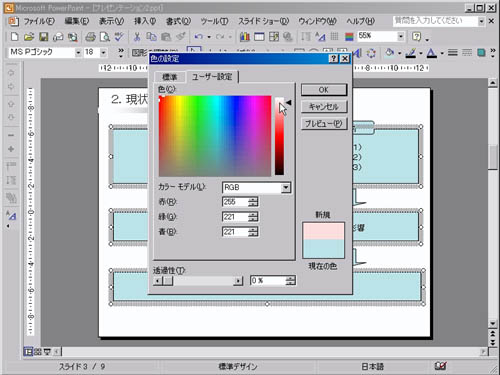Click the Shadow Style square icon
500x375 pixels.
pyautogui.click(x=481, y=52)
